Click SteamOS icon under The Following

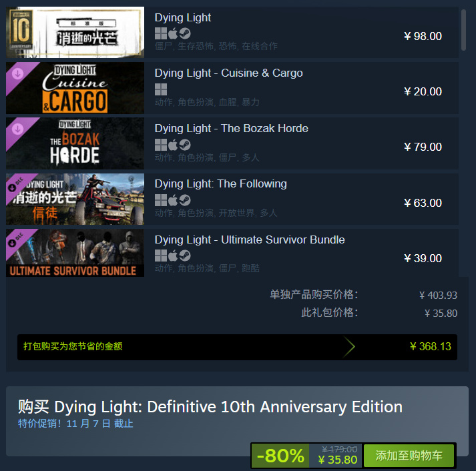point(184,200)
